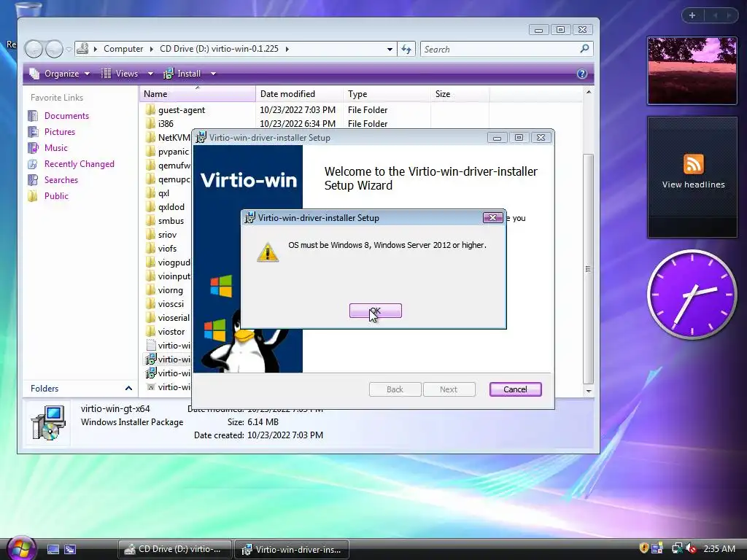
Task: Click the Views toolbar button
Action: [x=120, y=74]
